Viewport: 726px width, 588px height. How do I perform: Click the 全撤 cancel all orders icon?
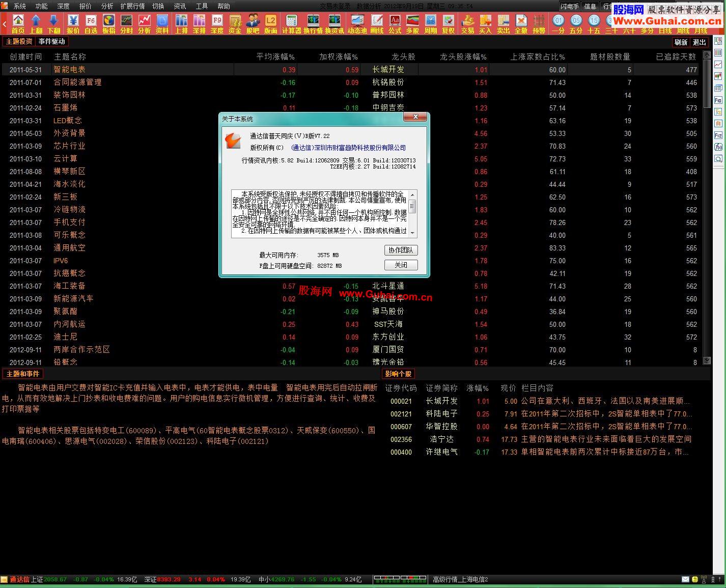pyautogui.click(x=521, y=24)
